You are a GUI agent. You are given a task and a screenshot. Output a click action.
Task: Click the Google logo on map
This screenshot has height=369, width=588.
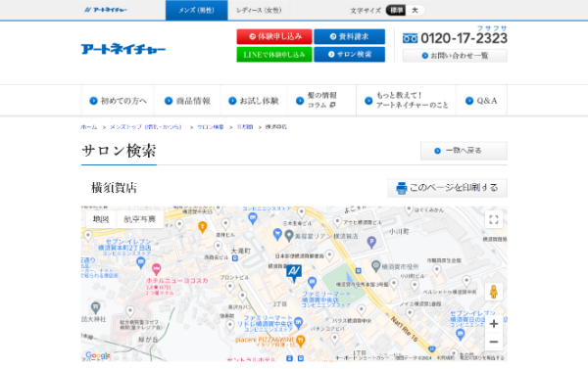click(x=97, y=355)
